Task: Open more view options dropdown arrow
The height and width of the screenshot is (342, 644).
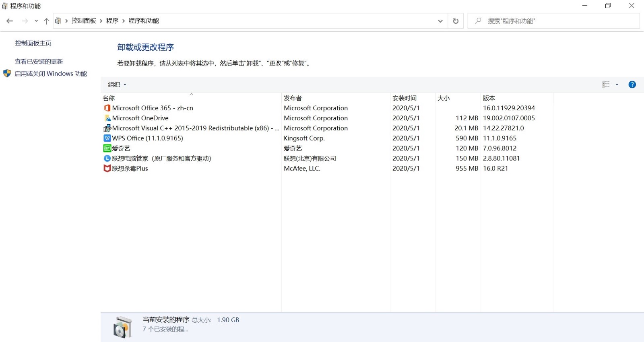Action: [x=617, y=84]
